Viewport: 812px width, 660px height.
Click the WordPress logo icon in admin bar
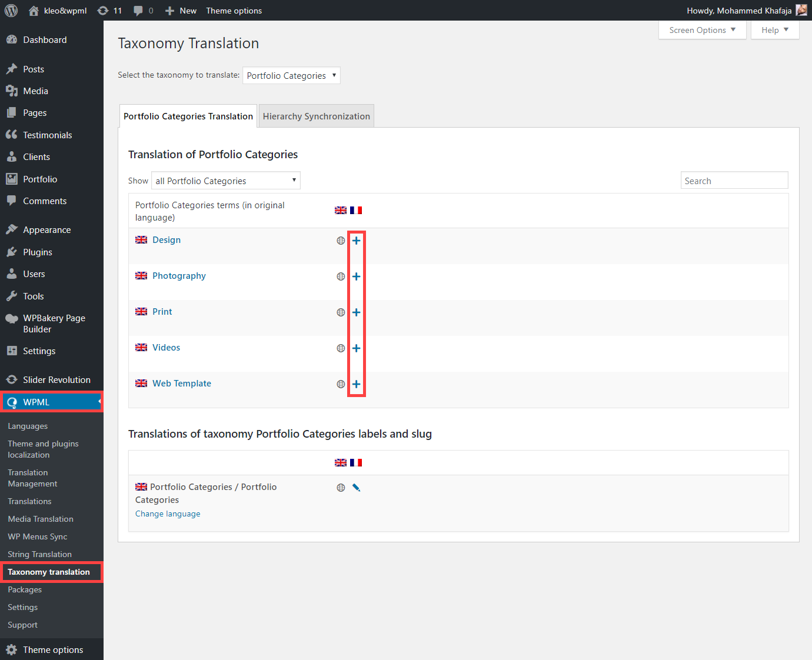point(11,11)
